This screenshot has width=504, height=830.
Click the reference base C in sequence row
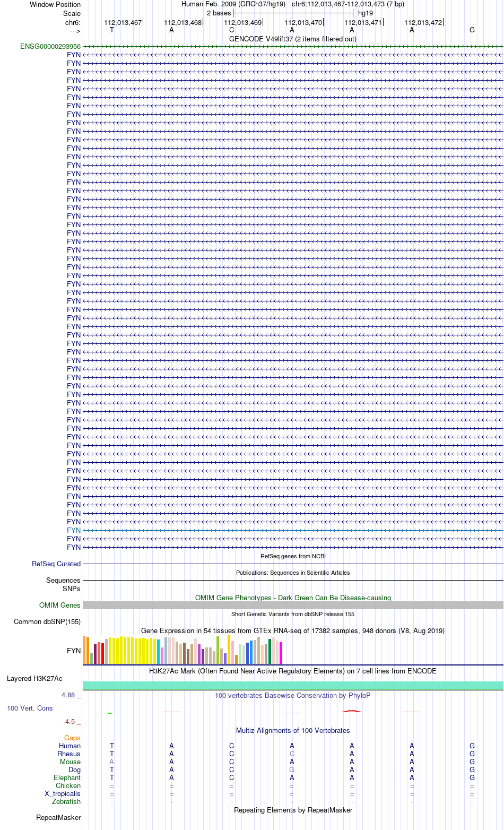pos(231,30)
